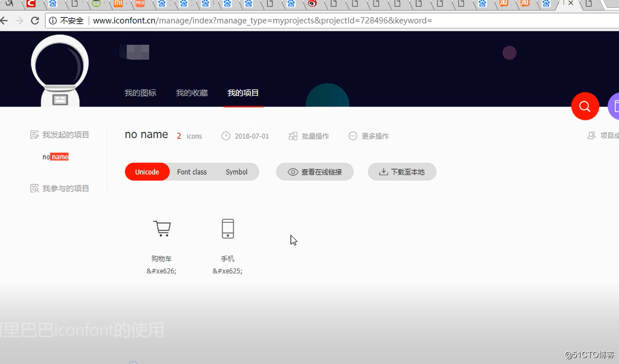Screen dimensions: 619x364
Task: Click the 项目成员 project members icon
Action: (x=592, y=135)
